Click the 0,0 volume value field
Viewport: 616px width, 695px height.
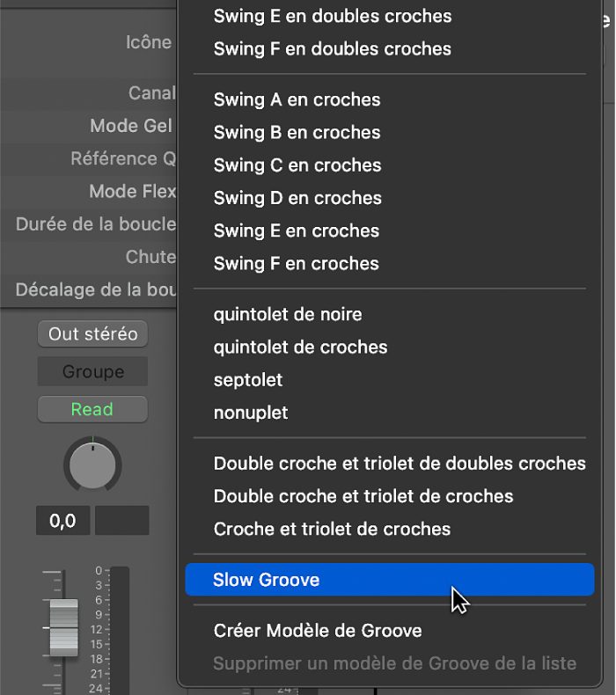[x=63, y=520]
